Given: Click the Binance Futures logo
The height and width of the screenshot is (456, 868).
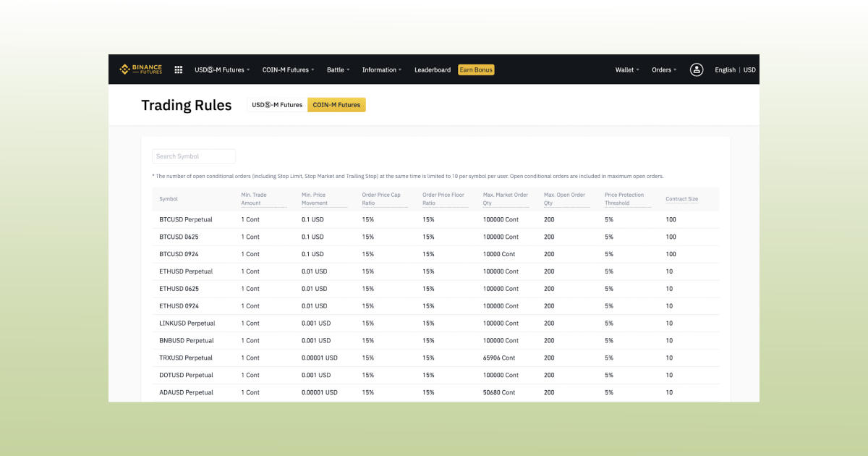Looking at the screenshot, I should tap(140, 69).
